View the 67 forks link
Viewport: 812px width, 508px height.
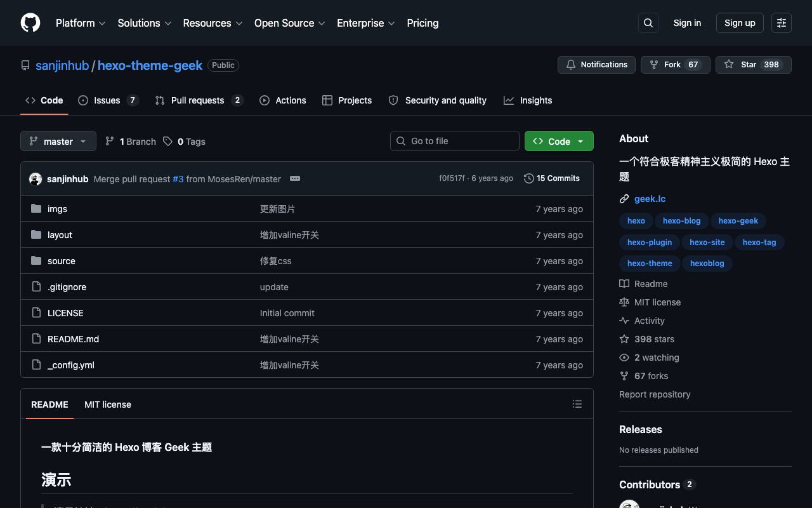(x=644, y=376)
